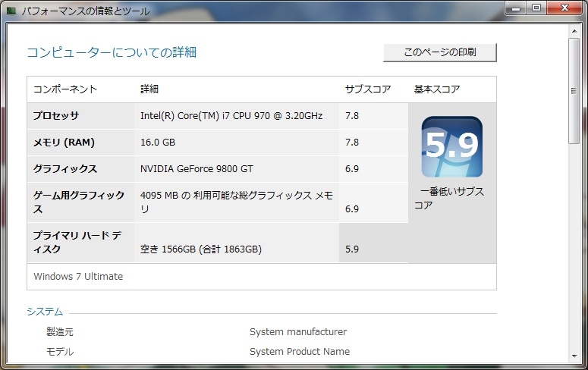Select the プロセッサ row label

pos(56,116)
